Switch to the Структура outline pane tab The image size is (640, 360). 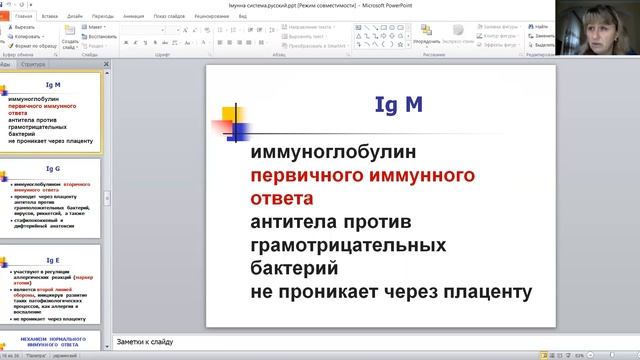pyautogui.click(x=33, y=64)
